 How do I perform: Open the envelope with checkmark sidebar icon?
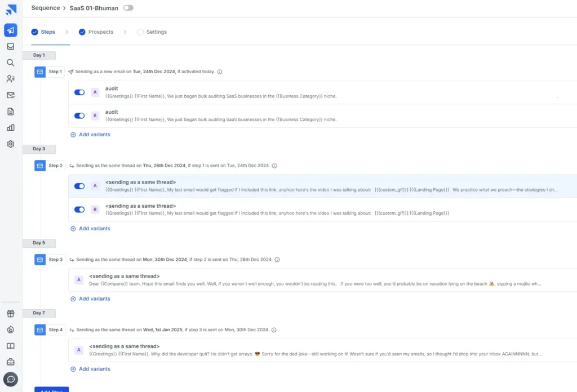coord(11,95)
